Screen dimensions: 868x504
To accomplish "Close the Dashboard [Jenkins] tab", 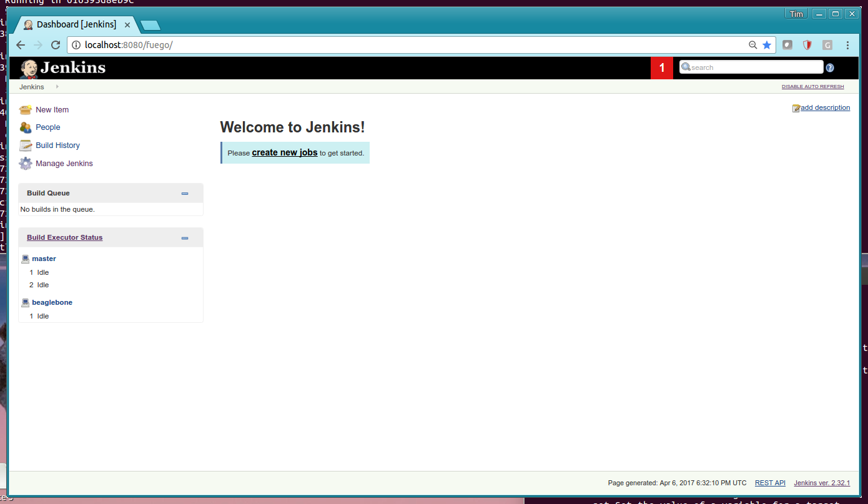I will 127,25.
